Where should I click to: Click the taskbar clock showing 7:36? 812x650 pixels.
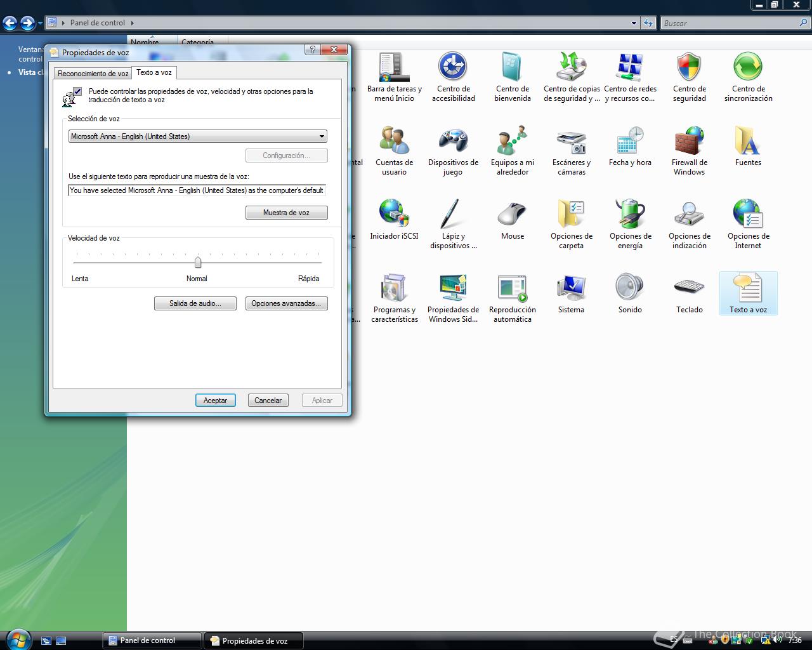click(x=794, y=640)
